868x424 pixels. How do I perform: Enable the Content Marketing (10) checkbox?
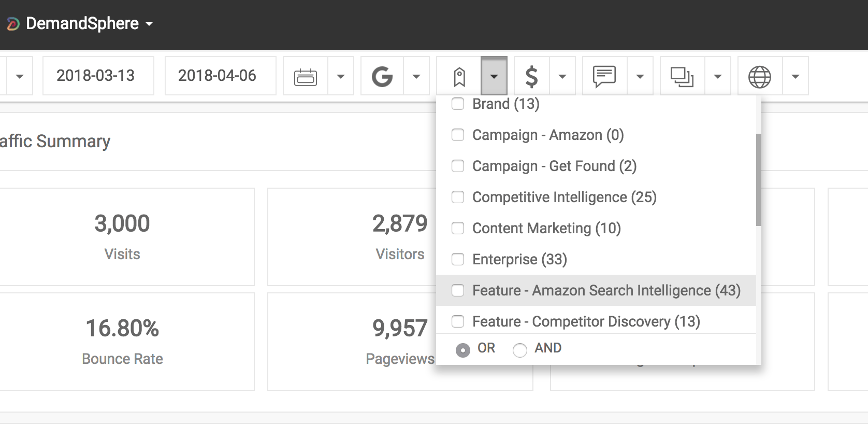click(458, 228)
